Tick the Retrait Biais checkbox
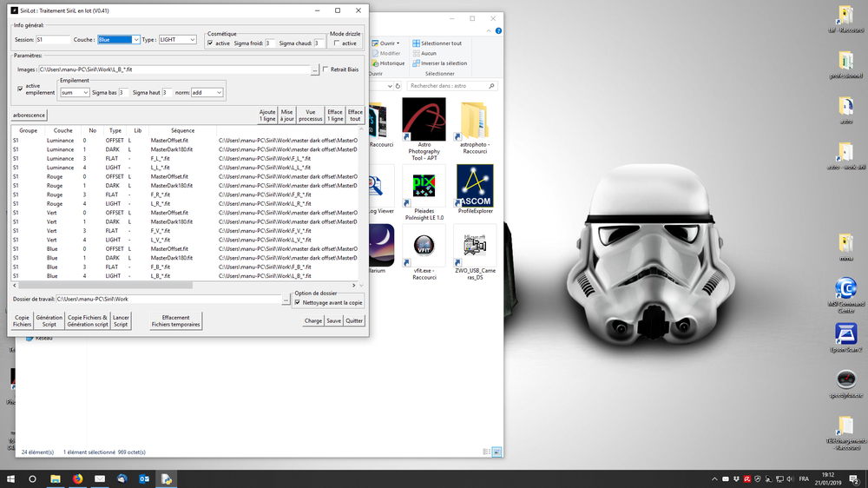The width and height of the screenshot is (868, 488). (x=325, y=69)
